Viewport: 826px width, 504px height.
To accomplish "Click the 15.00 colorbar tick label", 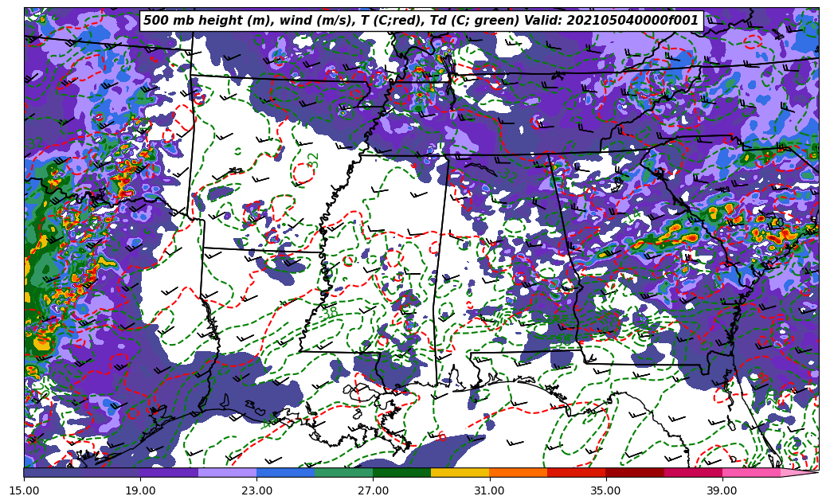I will (x=24, y=490).
